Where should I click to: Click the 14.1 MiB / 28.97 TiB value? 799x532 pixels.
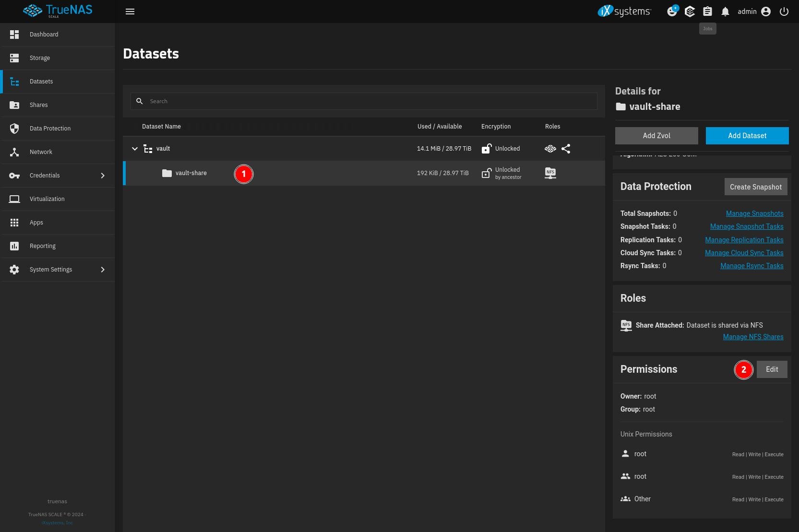pos(444,149)
